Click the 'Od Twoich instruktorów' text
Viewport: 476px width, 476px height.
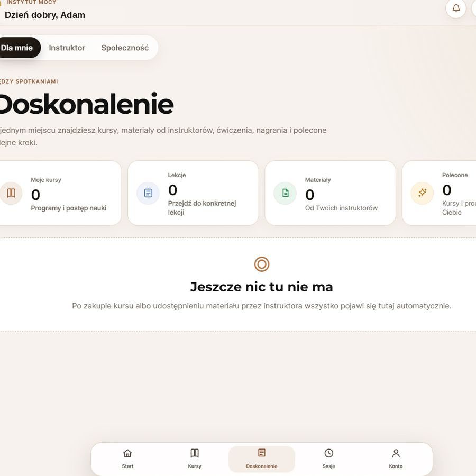pyautogui.click(x=341, y=208)
